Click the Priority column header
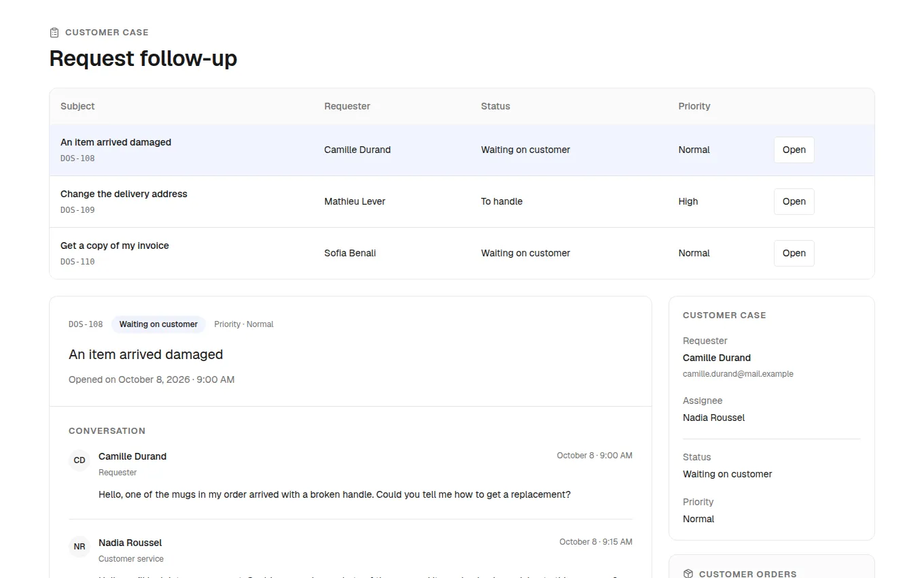This screenshot has height=578, width=924. [694, 106]
